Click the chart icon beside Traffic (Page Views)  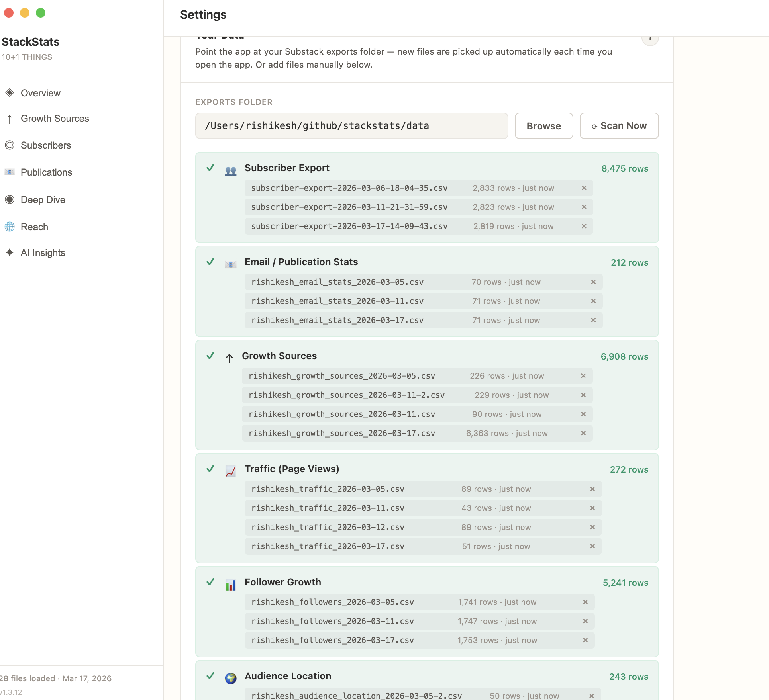(230, 471)
